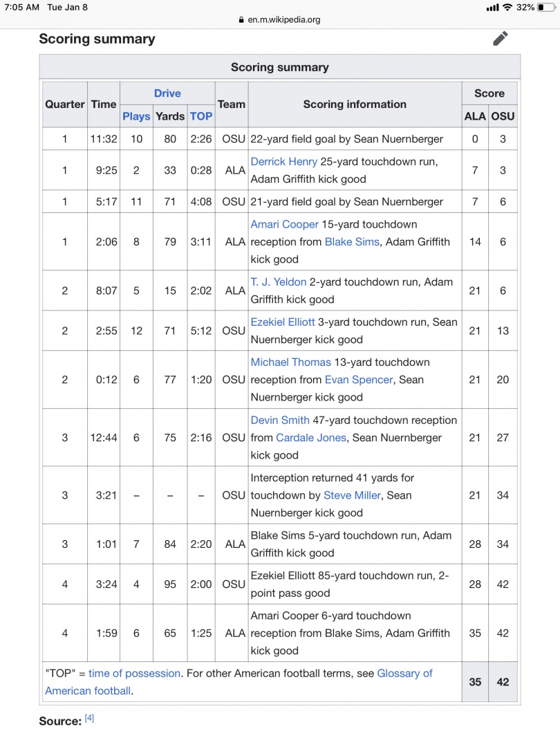Tap the pencil edit section icon
The image size is (560, 747).
[501, 39]
